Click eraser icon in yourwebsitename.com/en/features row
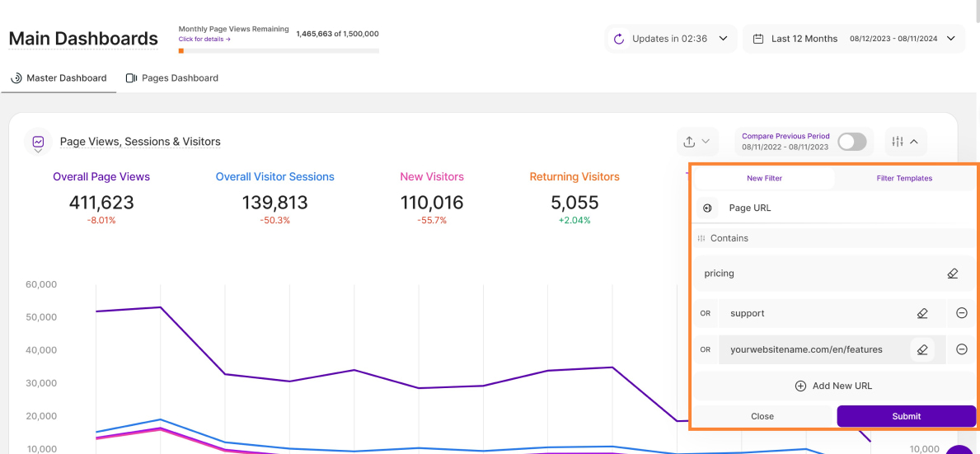Screen dimensions: 980x454 pyautogui.click(x=922, y=349)
